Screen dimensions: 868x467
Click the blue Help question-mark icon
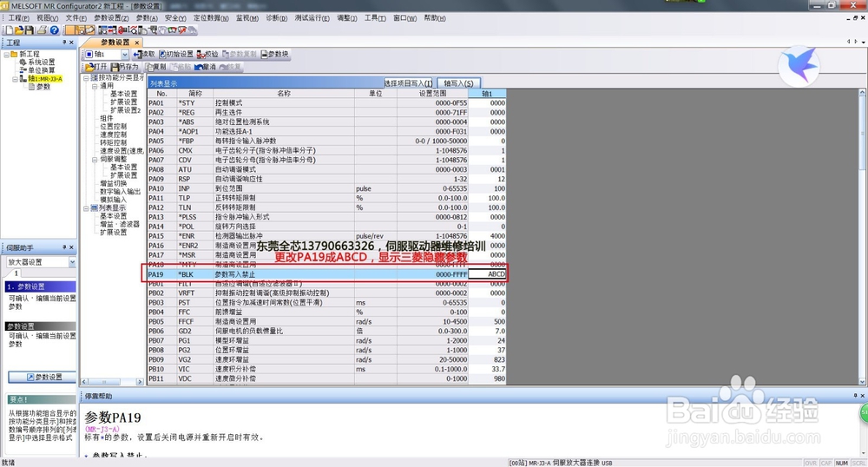point(54,30)
